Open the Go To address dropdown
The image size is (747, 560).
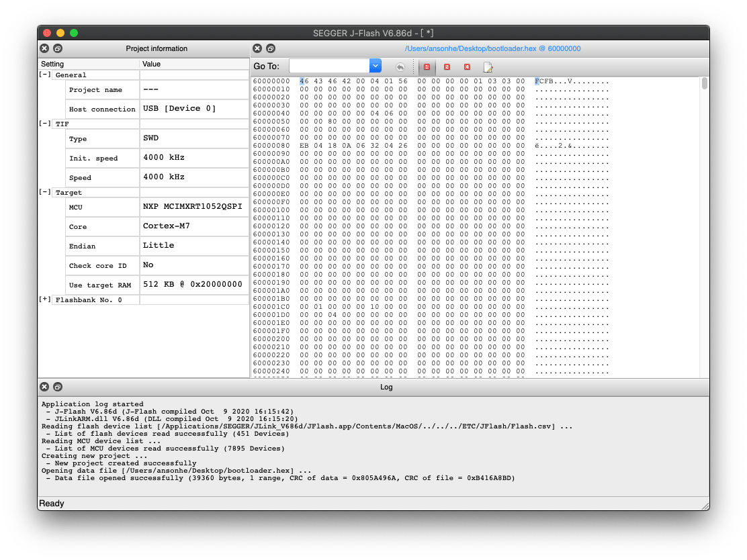click(x=376, y=66)
